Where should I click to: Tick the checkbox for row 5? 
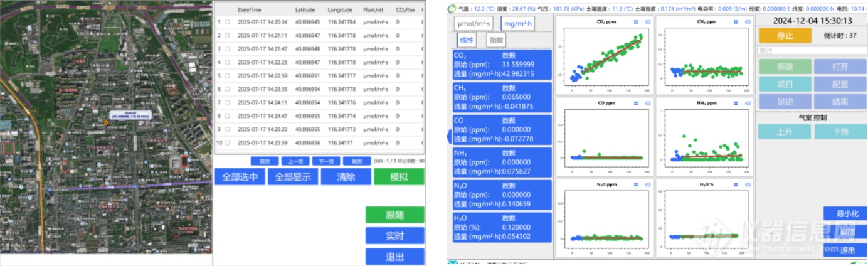(227, 76)
